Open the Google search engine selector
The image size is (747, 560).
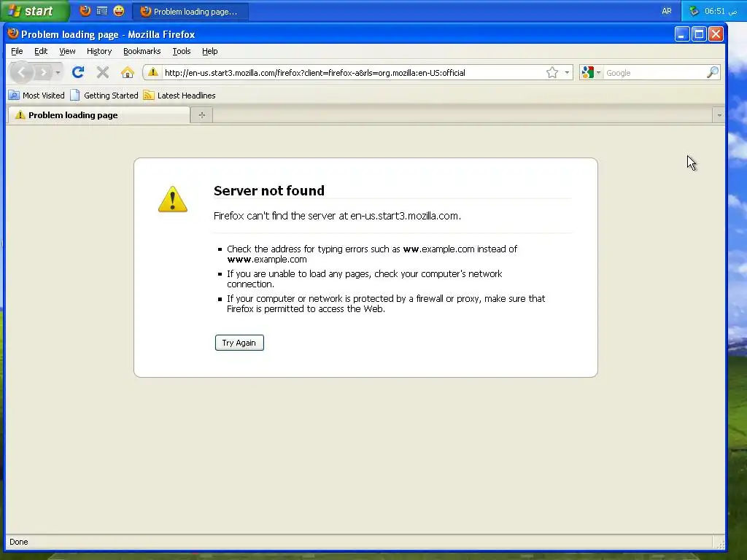(x=591, y=72)
